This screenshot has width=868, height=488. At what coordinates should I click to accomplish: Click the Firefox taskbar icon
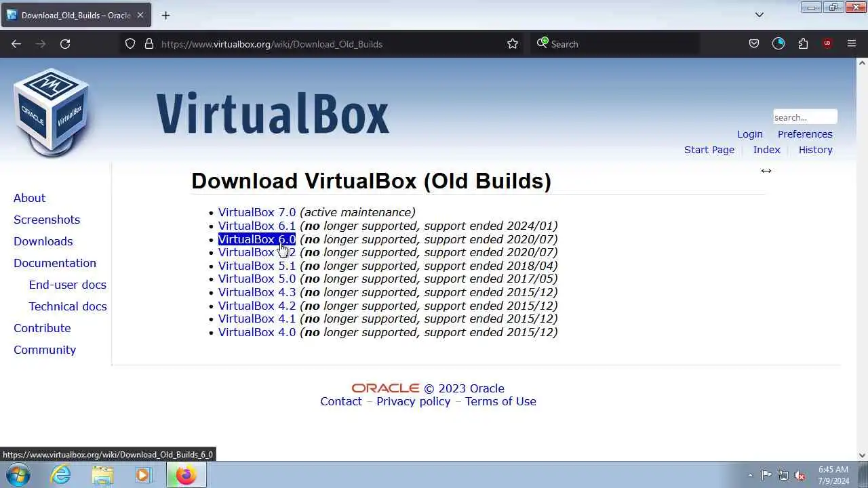[x=186, y=475]
